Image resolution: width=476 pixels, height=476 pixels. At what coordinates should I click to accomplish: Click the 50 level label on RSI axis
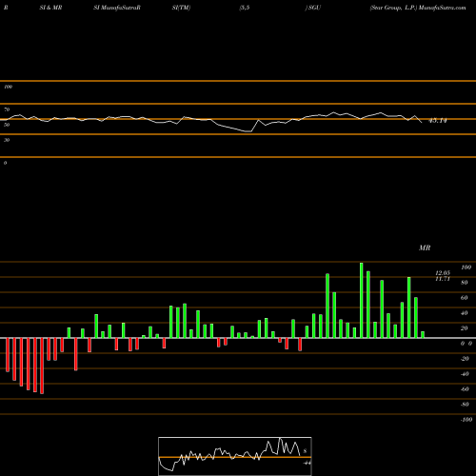(x=7, y=125)
